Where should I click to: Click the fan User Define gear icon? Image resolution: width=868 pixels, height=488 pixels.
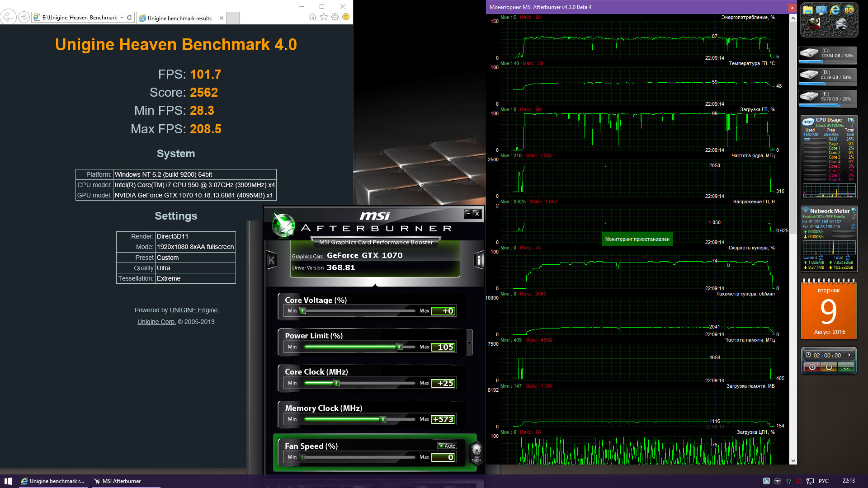[x=476, y=451]
